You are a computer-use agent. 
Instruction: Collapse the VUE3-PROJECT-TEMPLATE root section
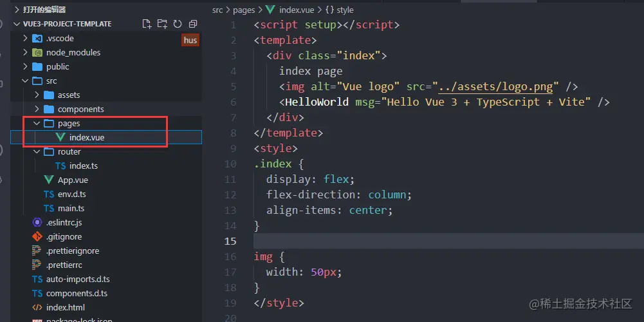(17, 24)
